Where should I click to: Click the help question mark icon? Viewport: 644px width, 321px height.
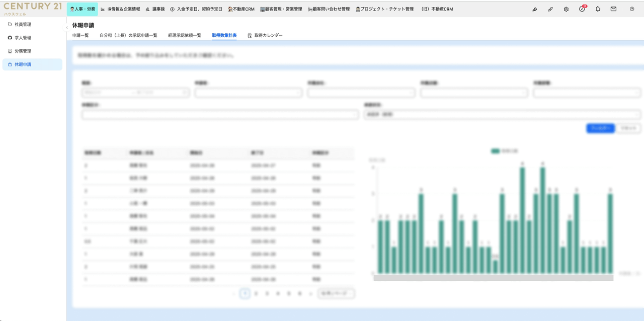[632, 9]
